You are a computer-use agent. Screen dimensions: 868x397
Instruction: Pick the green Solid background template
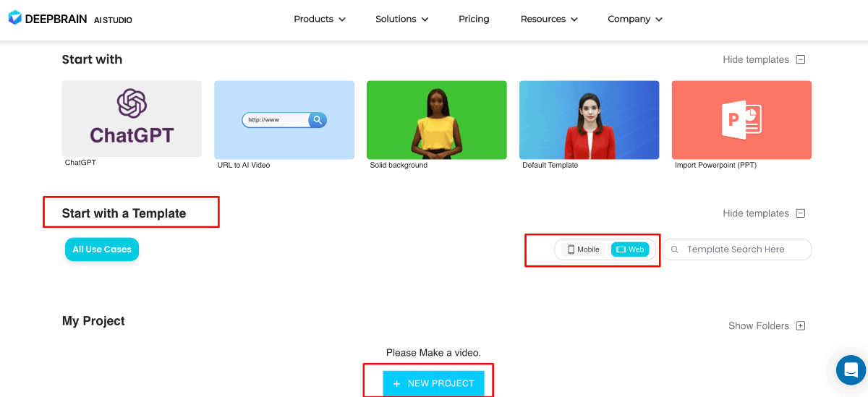[x=437, y=119]
